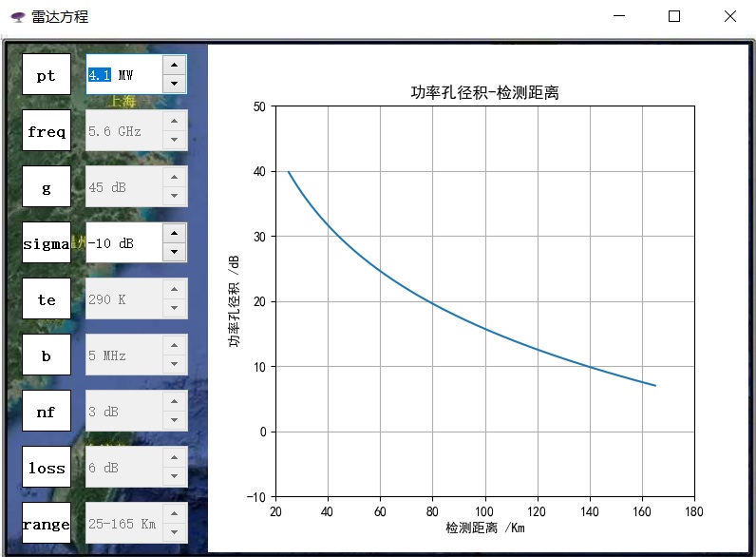Image resolution: width=756 pixels, height=557 pixels.
Task: Click the g gain button
Action: tap(47, 186)
